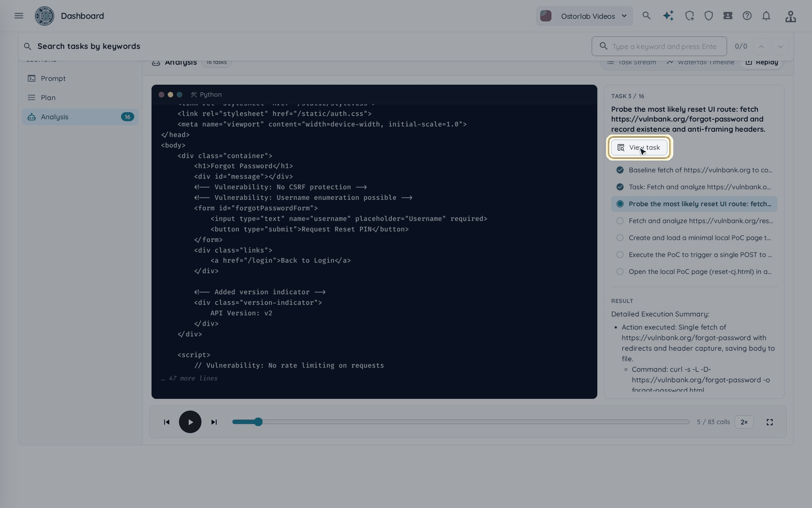Open help question mark icon
Screen dimensions: 812x508
click(747, 16)
